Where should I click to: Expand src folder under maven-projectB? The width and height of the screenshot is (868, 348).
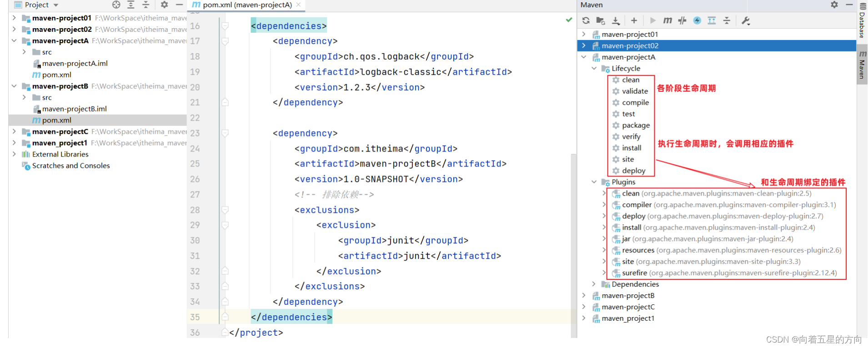[24, 97]
